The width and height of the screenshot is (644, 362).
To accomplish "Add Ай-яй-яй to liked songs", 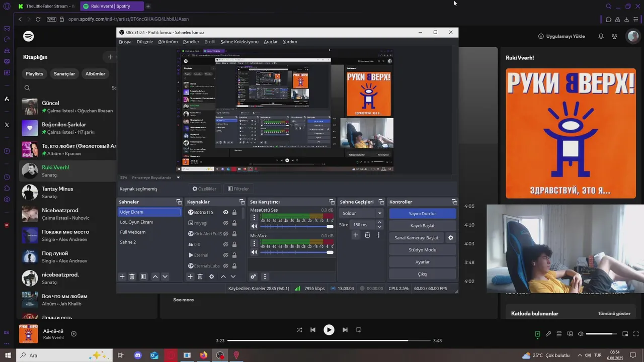I will tap(74, 334).
